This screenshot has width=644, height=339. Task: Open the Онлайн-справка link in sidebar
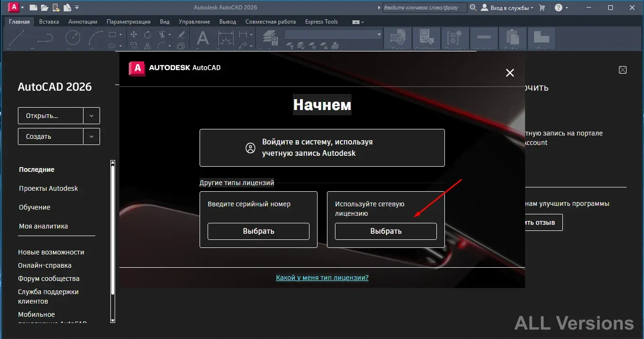point(45,265)
